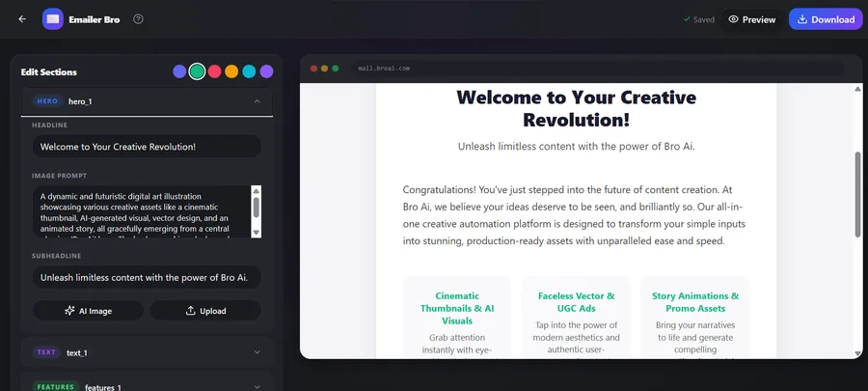Select the indigo blue theme swatch
The image size is (868, 391).
coord(179,71)
